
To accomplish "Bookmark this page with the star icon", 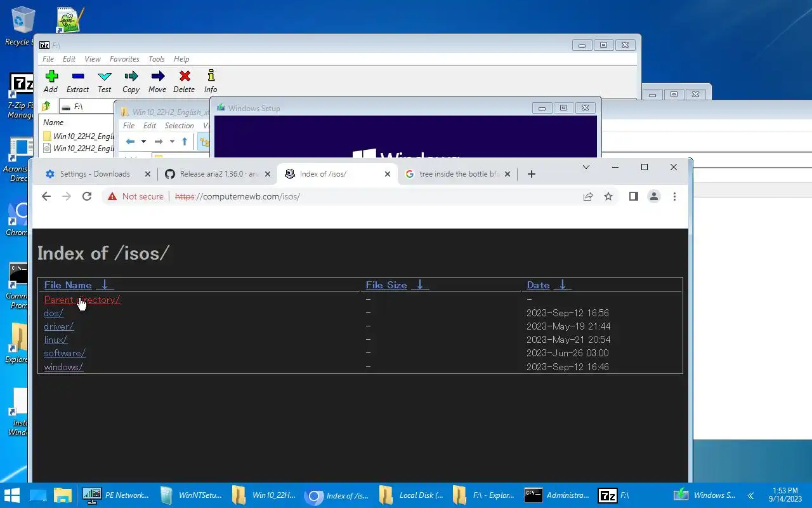I will (x=608, y=196).
